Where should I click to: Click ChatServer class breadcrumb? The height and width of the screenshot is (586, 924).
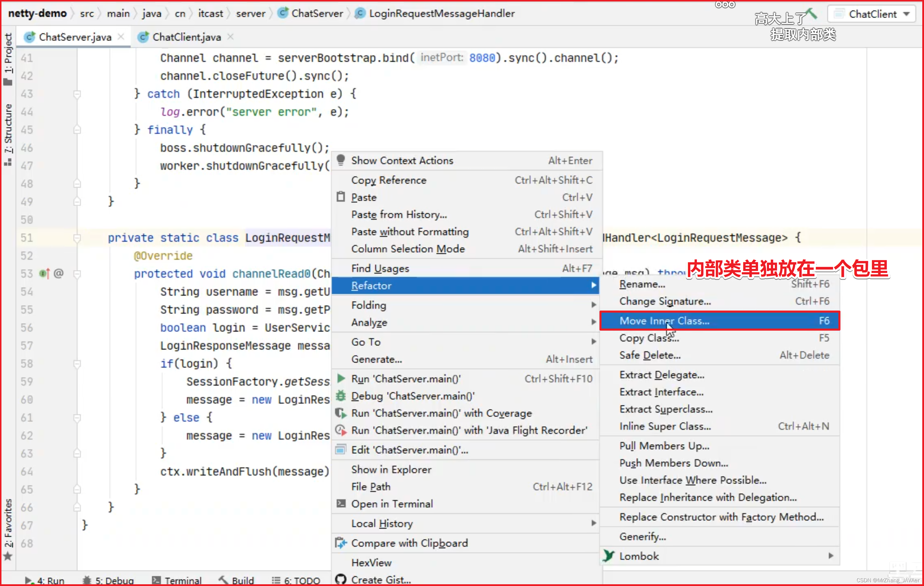(310, 13)
